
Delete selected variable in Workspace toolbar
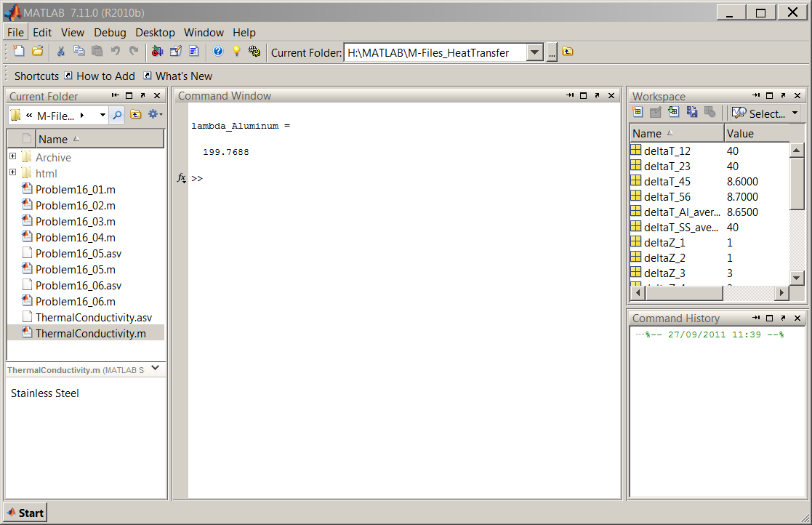point(710,112)
